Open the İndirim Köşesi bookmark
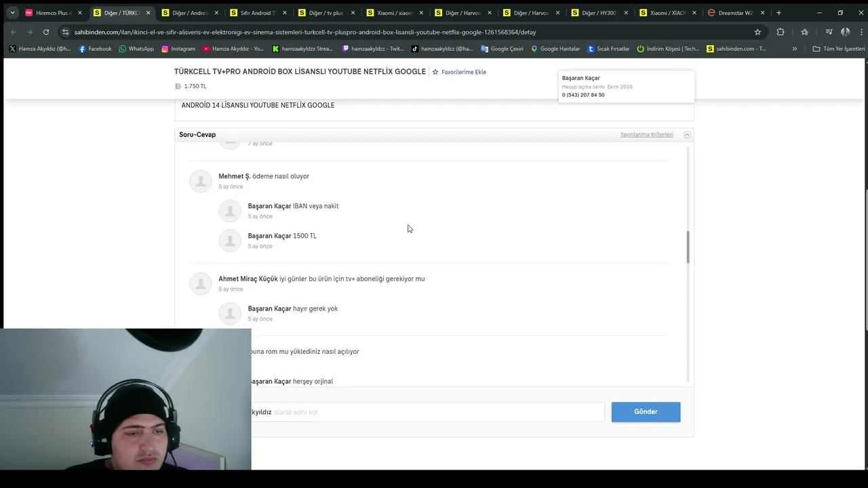The width and height of the screenshot is (868, 488). tap(668, 49)
